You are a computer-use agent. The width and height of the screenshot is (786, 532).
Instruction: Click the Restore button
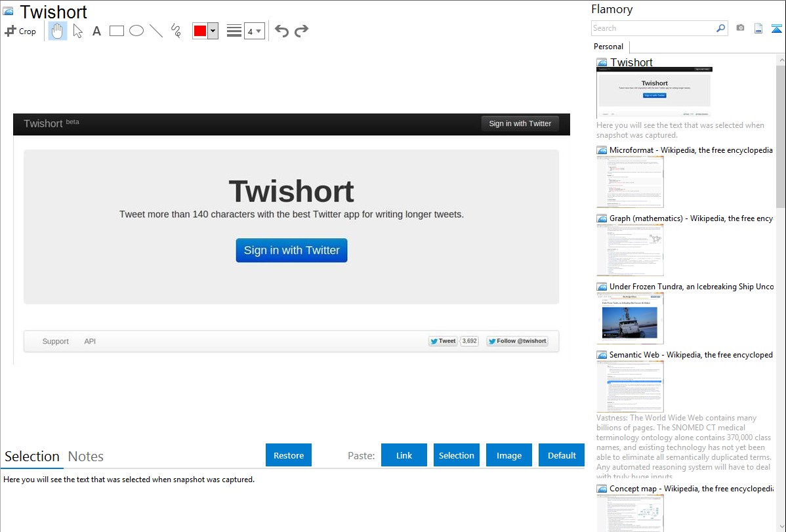click(288, 455)
